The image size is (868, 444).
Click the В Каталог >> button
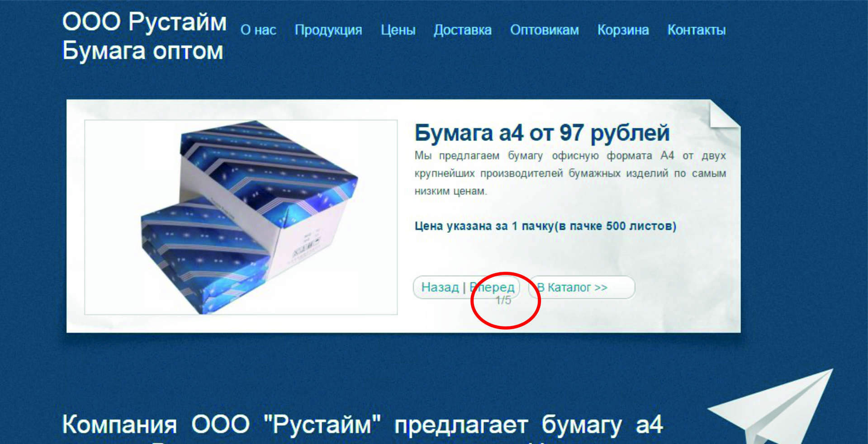[x=582, y=288]
